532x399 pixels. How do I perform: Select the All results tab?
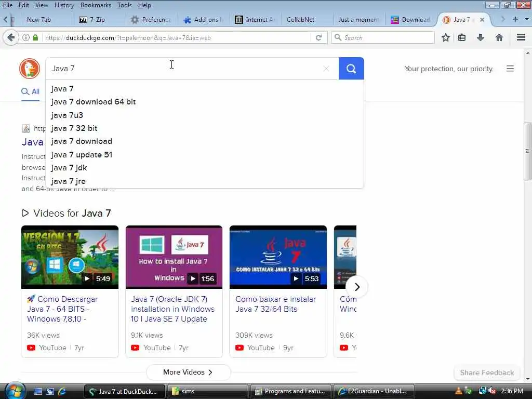(30, 91)
